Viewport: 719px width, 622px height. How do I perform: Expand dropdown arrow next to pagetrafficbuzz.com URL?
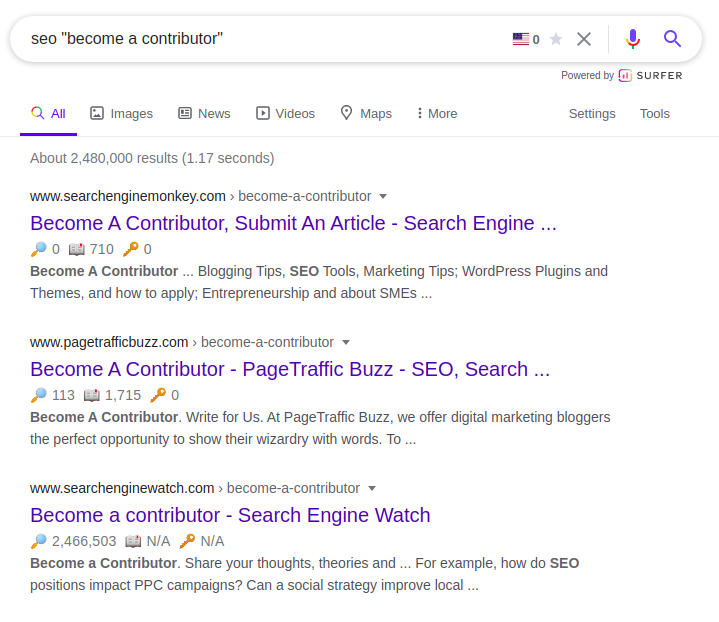tap(346, 342)
